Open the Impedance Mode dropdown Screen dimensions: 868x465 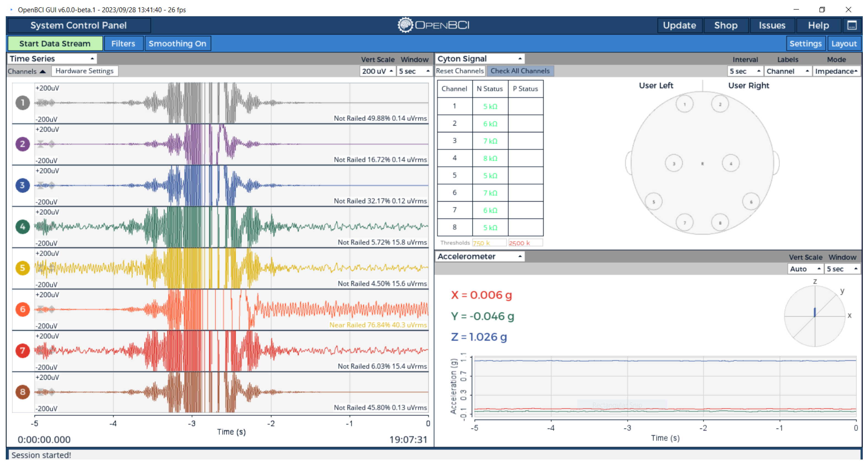point(836,71)
